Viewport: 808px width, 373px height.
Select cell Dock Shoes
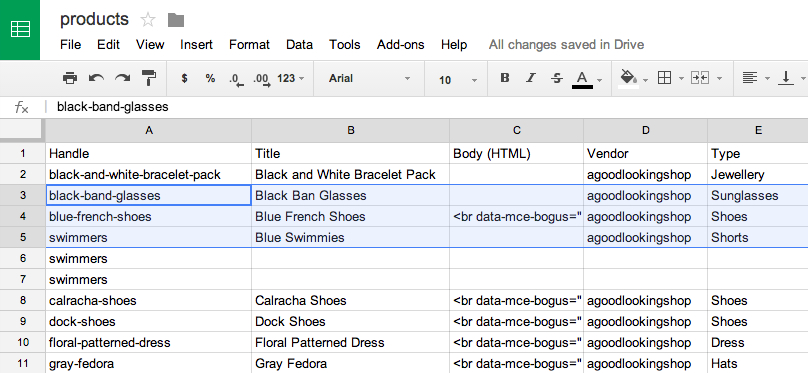click(350, 321)
